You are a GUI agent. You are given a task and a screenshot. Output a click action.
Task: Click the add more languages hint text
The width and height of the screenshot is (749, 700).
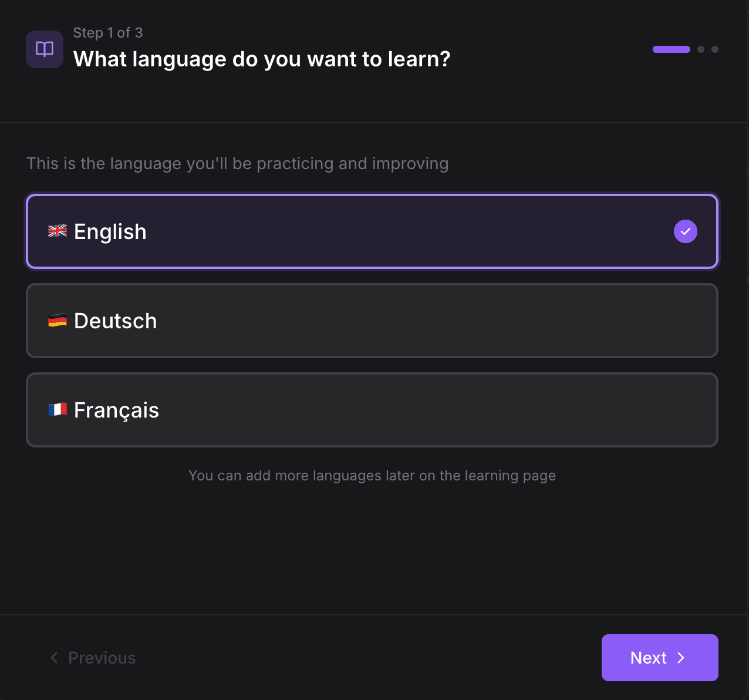pyautogui.click(x=372, y=476)
